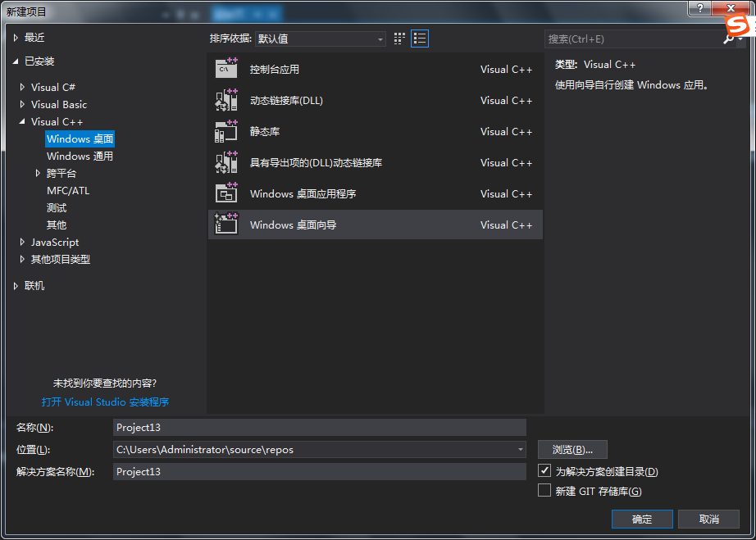Click the 控制台应用 template icon
This screenshot has height=540, width=756.
(x=226, y=68)
